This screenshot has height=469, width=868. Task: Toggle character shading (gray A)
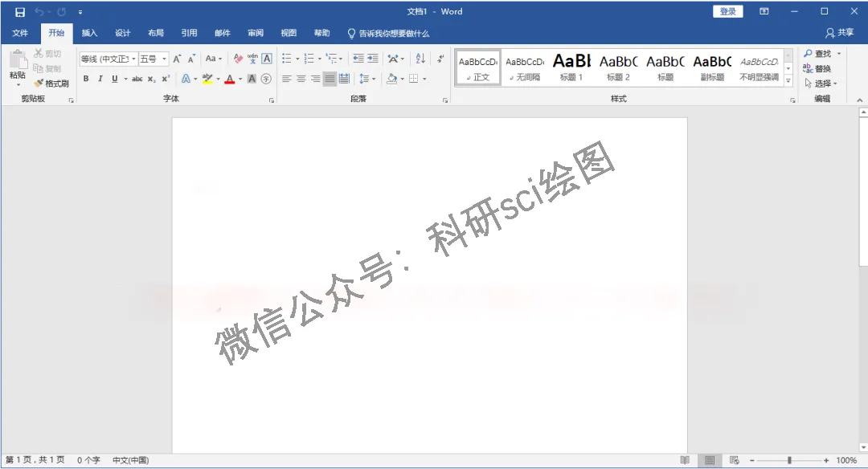[252, 79]
